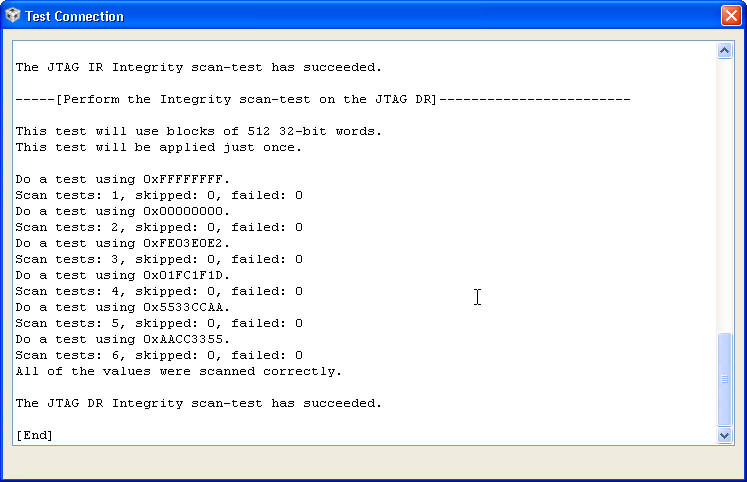Close the Test Connection window

[731, 16]
